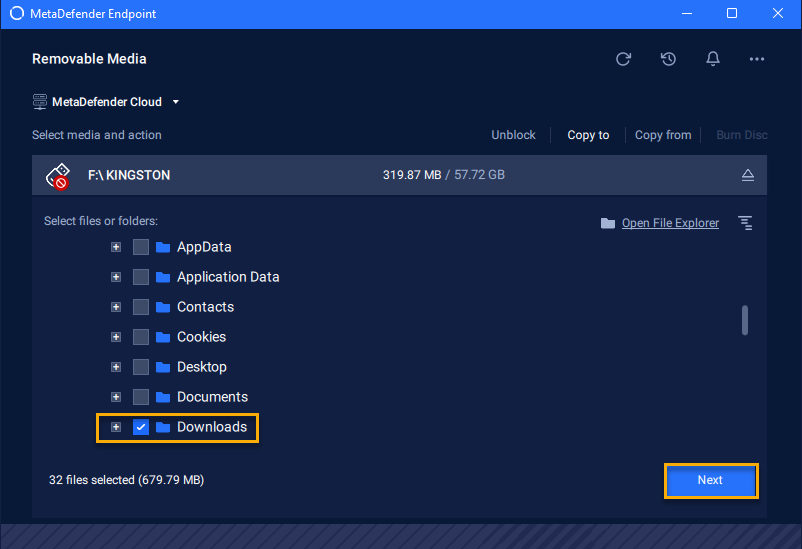Viewport: 802px width, 549px height.
Task: Click the Downloads folder icon
Action: tap(163, 427)
